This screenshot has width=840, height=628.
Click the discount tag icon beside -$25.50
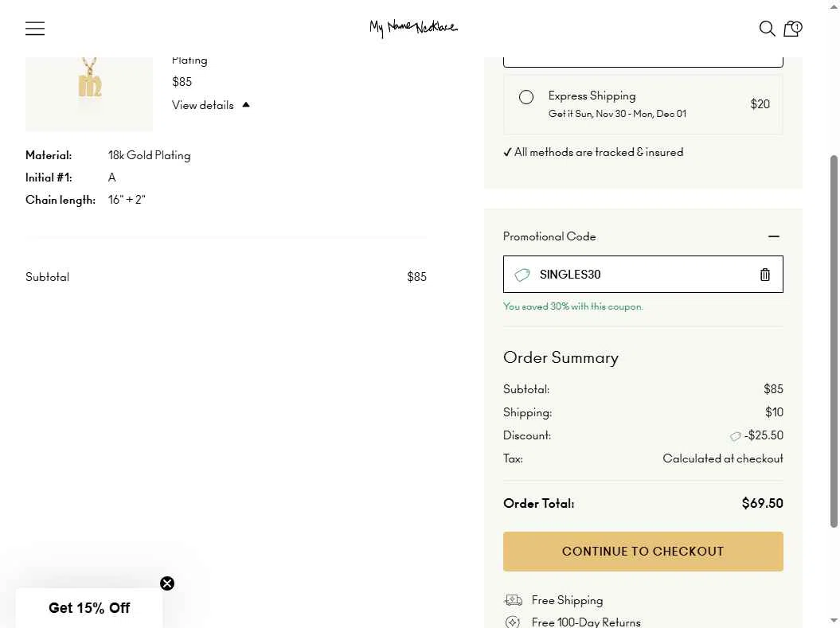pos(735,436)
